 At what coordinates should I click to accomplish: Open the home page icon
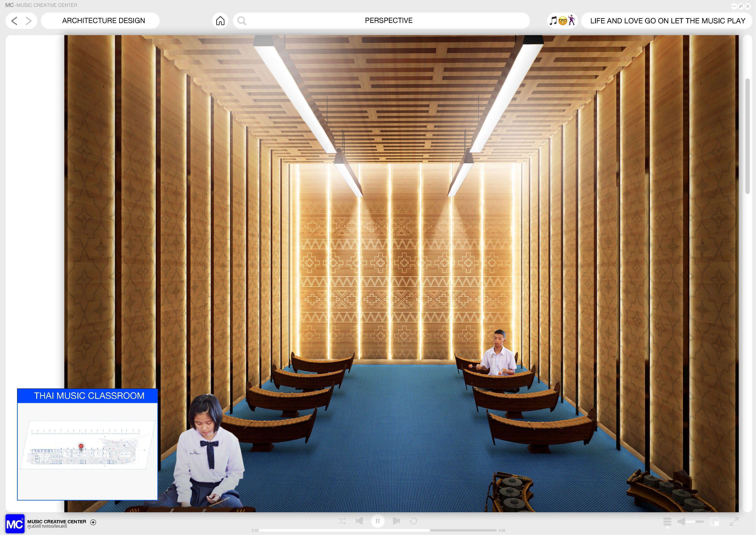tap(220, 21)
